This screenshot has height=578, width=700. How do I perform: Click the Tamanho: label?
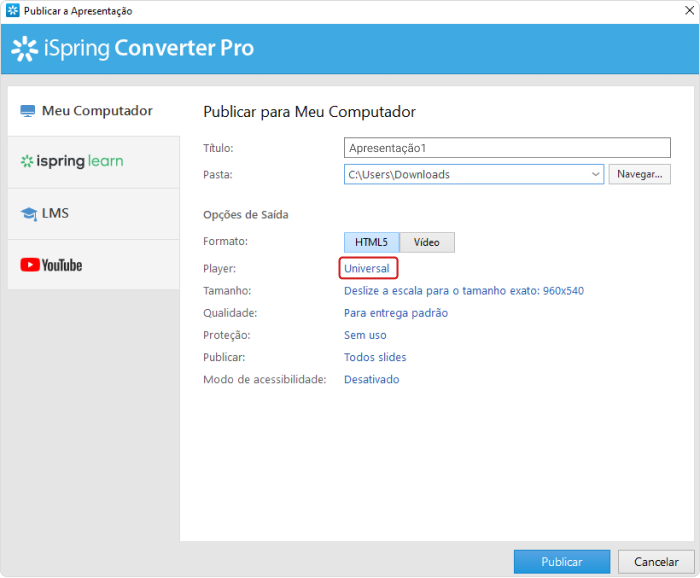tap(227, 291)
